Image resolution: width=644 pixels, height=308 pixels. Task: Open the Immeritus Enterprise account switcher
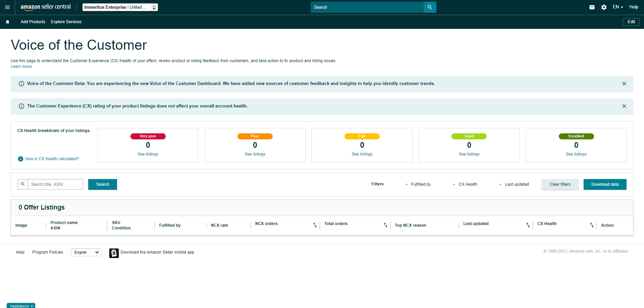pos(120,7)
